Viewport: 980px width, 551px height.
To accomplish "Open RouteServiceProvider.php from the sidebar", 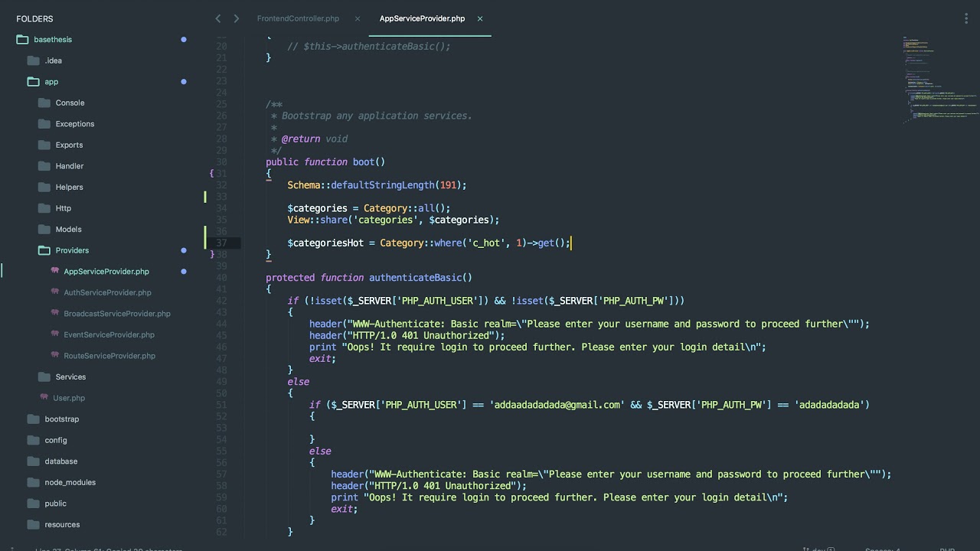I will [x=109, y=355].
